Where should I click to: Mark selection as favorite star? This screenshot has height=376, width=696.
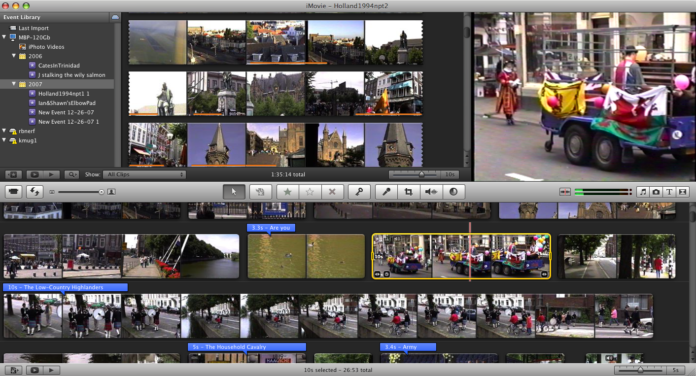287,192
